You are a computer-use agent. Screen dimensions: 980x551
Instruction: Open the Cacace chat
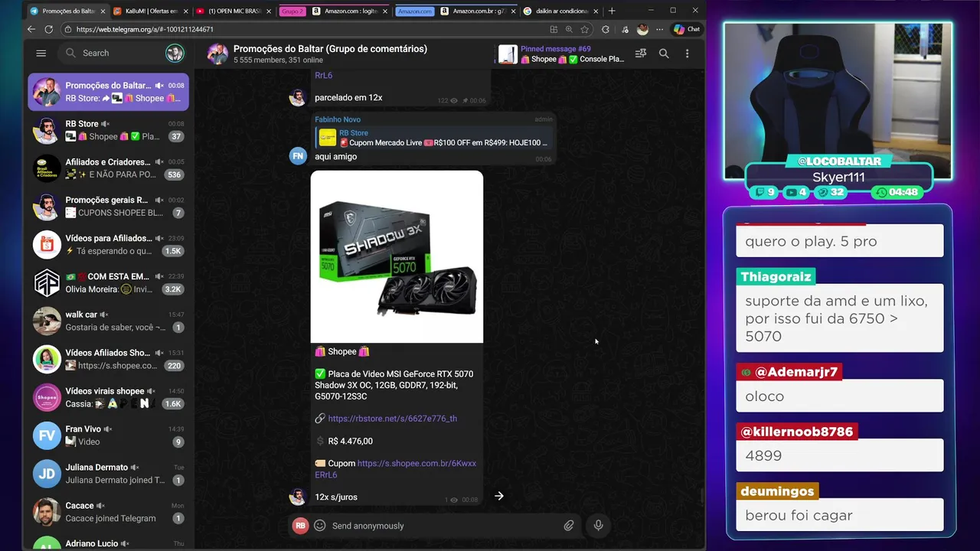click(108, 512)
